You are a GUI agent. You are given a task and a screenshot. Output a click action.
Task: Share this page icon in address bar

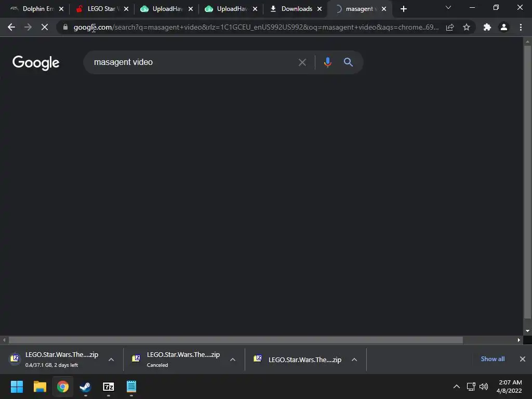pyautogui.click(x=450, y=27)
